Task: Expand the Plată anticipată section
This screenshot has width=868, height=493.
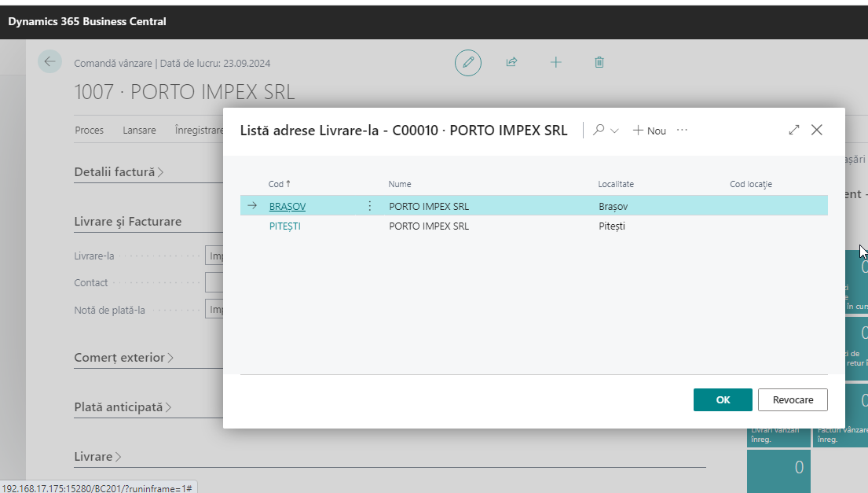Action: [x=123, y=407]
